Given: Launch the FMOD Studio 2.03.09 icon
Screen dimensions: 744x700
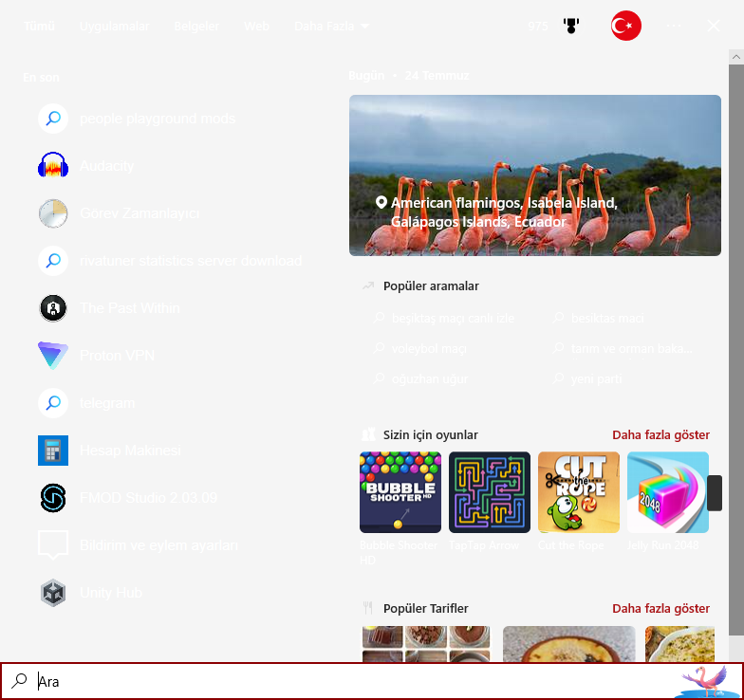Looking at the screenshot, I should pos(53,497).
